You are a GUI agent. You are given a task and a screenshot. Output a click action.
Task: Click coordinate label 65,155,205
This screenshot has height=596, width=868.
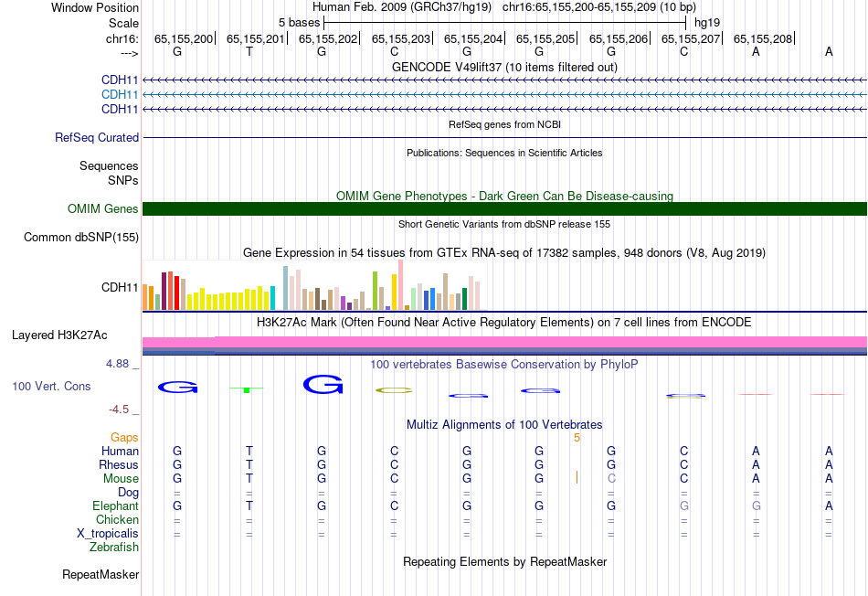[545, 38]
